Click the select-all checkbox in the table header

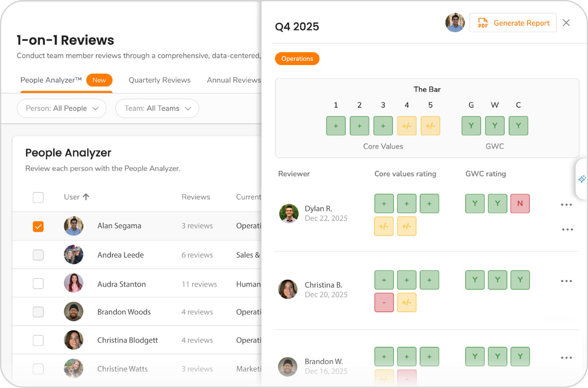[x=38, y=197]
